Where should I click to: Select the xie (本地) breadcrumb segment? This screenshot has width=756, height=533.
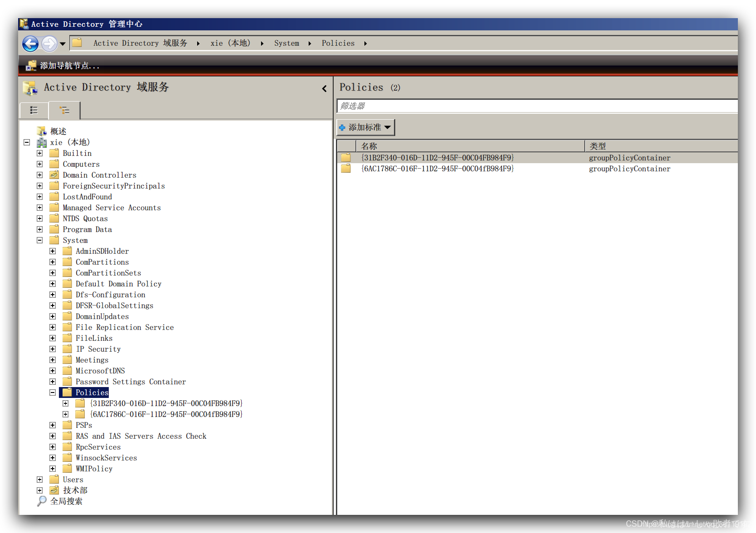click(x=230, y=43)
